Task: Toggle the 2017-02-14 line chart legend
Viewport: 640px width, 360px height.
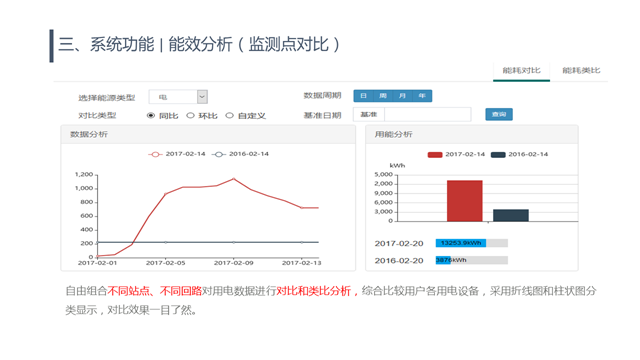Action: tap(177, 154)
